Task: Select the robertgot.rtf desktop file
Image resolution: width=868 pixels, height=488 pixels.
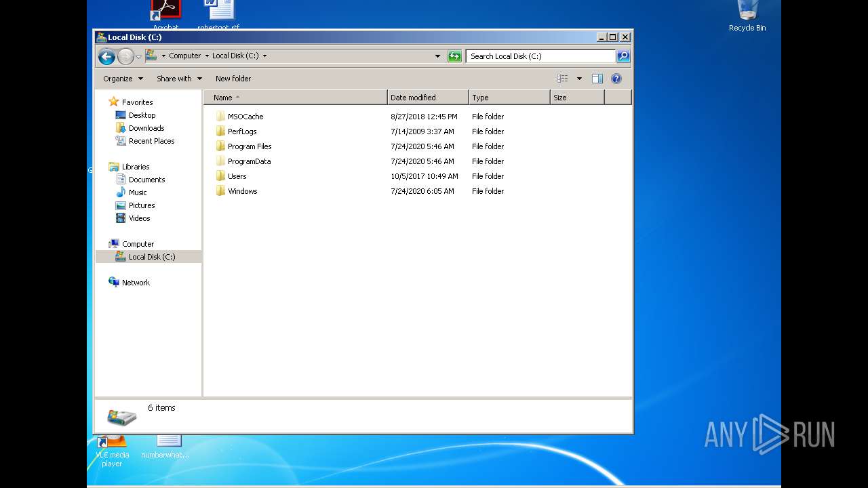Action: pos(218,15)
